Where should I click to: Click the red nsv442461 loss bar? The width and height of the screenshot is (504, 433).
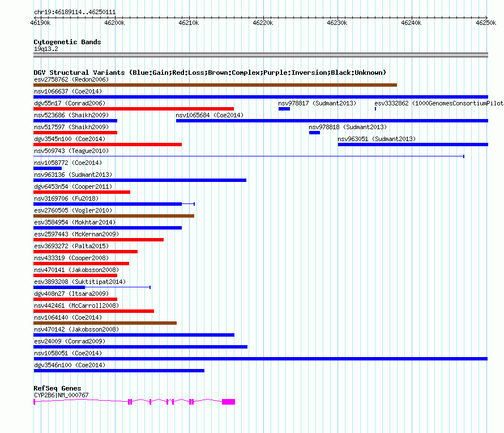tap(94, 311)
